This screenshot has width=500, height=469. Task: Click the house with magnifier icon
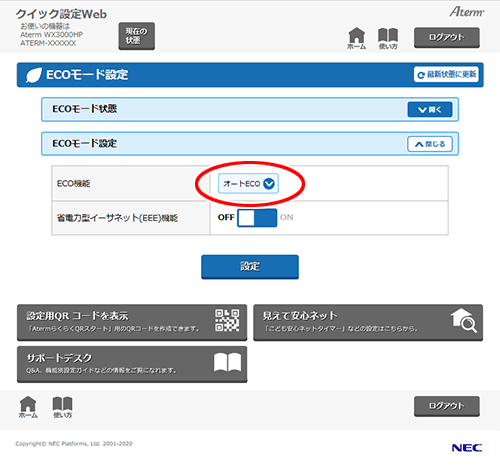pyautogui.click(x=464, y=320)
